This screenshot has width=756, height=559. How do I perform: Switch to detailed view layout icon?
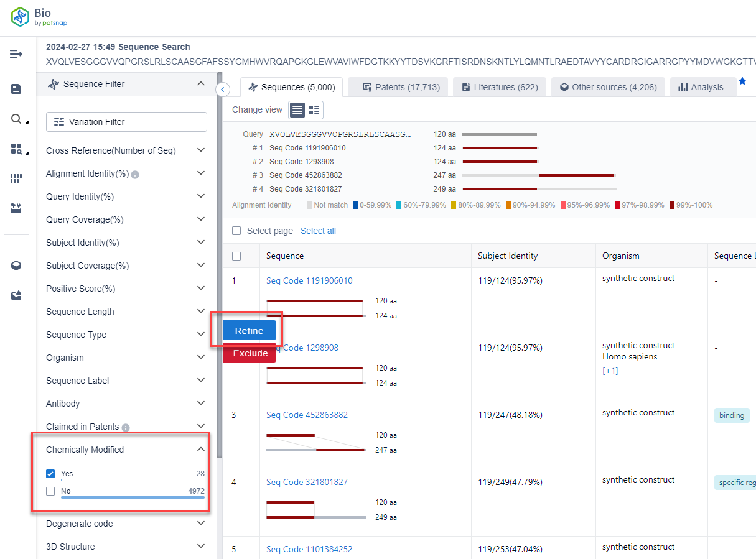point(314,109)
